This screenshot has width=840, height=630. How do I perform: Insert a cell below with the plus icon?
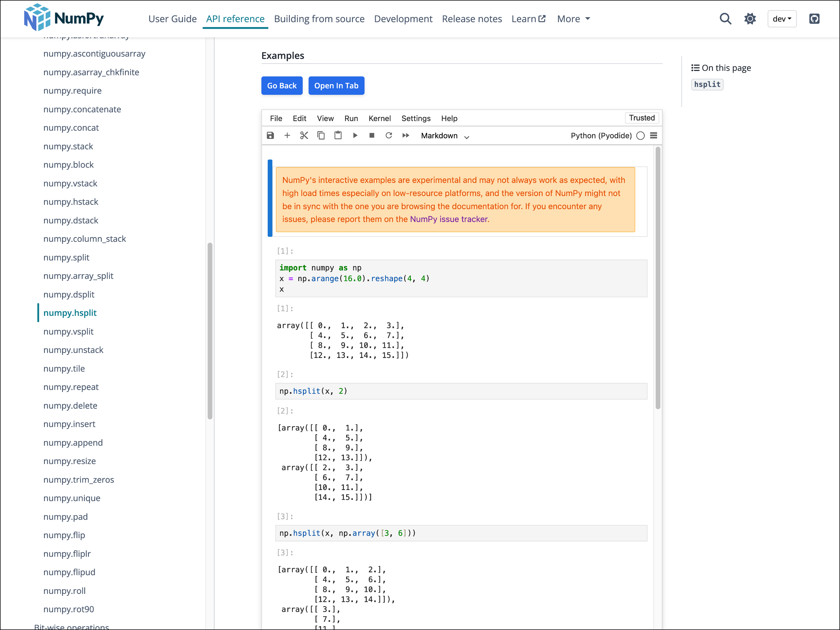pyautogui.click(x=287, y=136)
